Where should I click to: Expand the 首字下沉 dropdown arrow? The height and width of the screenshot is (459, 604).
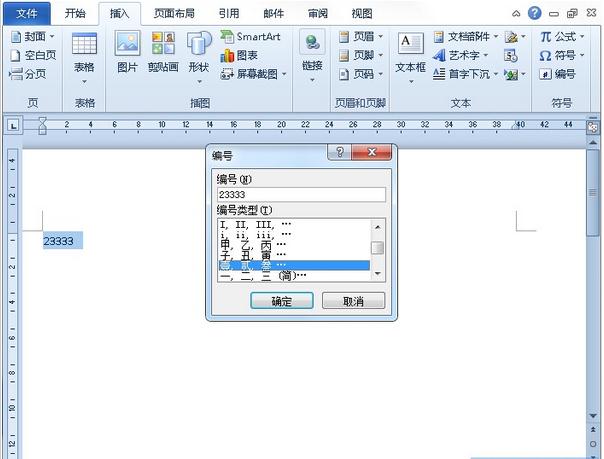(496, 74)
